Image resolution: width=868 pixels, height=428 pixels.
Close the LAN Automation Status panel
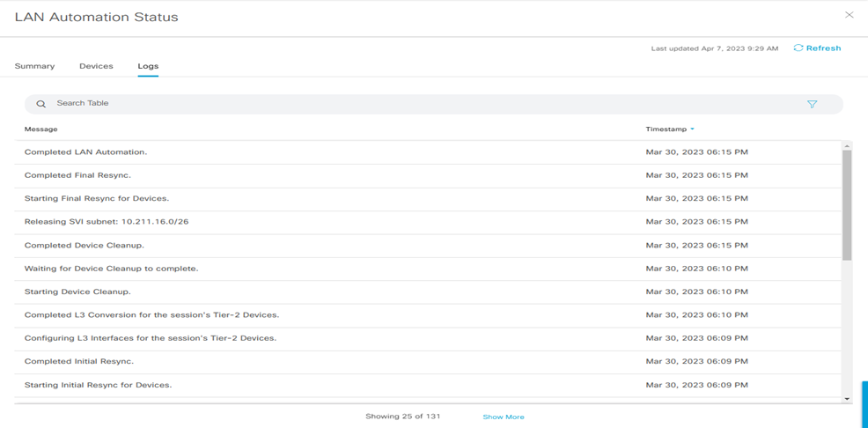tap(849, 15)
